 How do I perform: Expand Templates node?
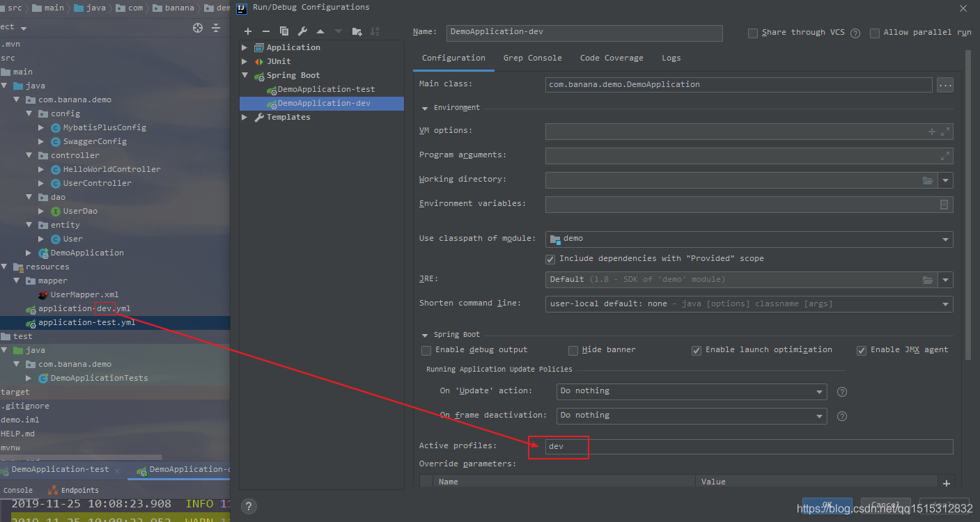click(x=244, y=117)
